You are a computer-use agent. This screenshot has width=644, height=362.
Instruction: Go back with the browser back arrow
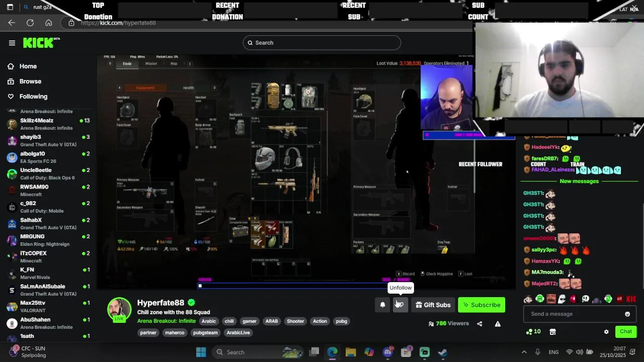[12, 23]
